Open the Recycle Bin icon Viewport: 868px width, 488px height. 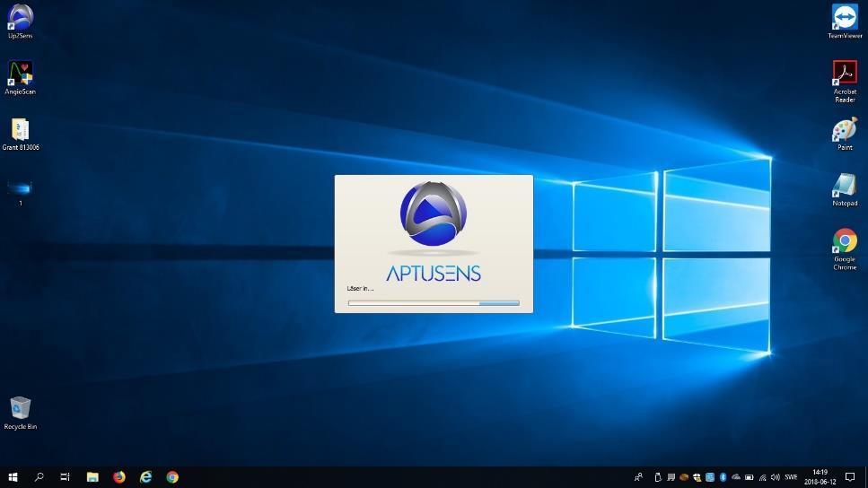[x=21, y=413]
